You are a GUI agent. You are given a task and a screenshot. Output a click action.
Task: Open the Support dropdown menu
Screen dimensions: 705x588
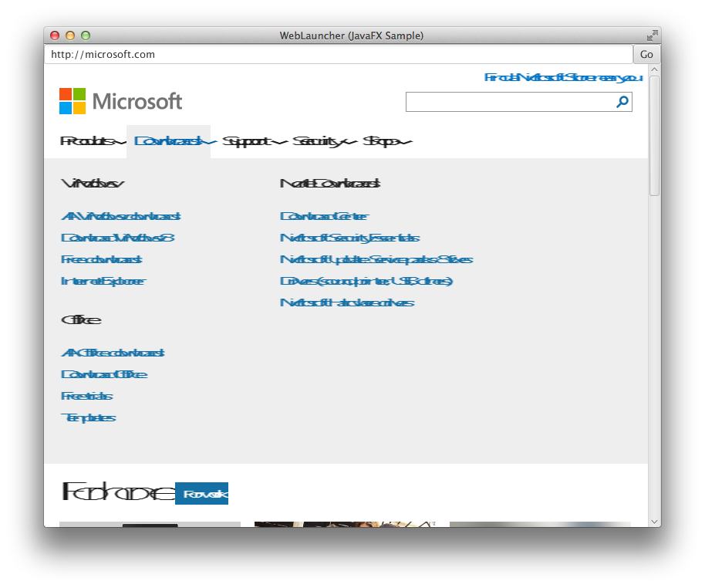click(254, 141)
